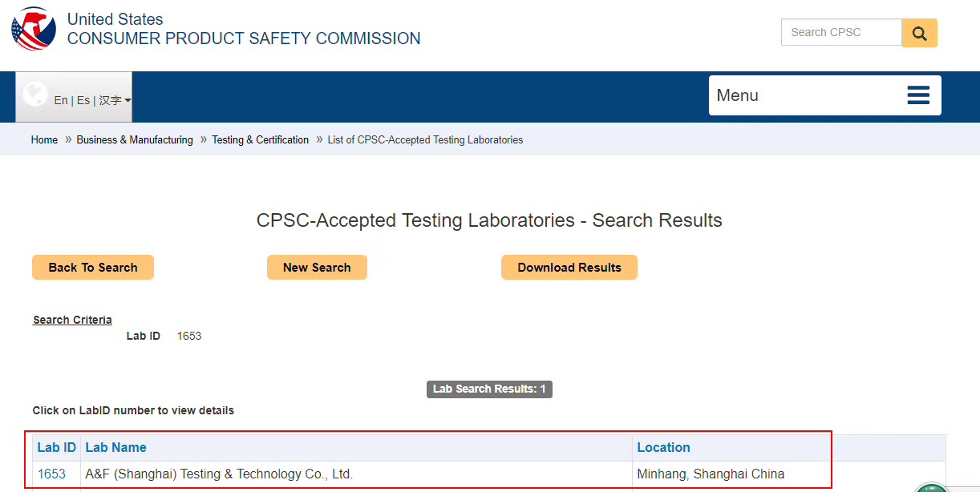Sort by Location column header
The width and height of the screenshot is (980, 492).
663,447
